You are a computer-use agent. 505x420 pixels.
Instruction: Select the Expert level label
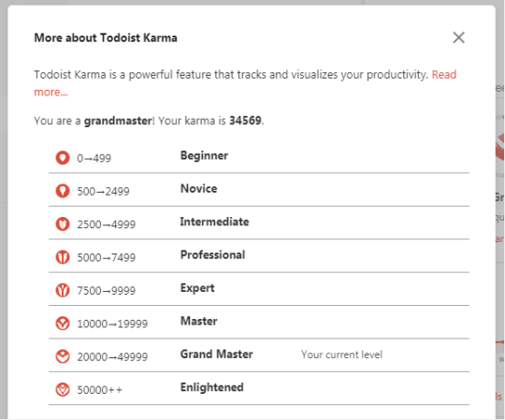pos(197,288)
